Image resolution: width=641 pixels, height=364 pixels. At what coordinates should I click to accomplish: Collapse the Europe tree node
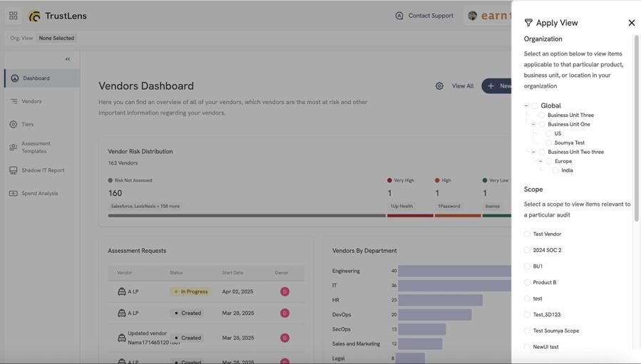point(540,161)
